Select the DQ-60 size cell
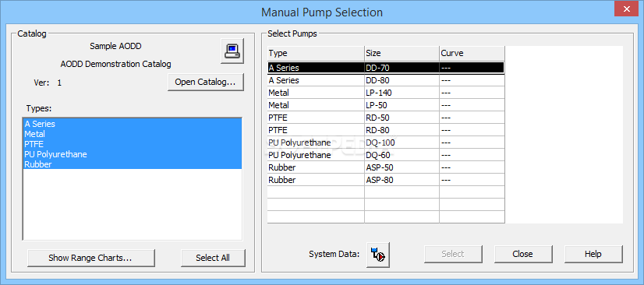This screenshot has width=644, height=285. [402, 155]
